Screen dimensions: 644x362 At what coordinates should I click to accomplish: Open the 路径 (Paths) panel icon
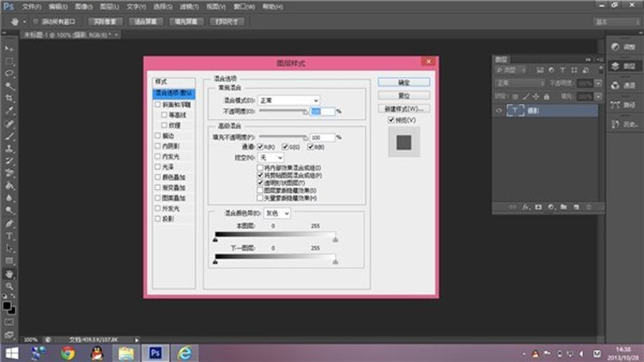click(x=620, y=105)
